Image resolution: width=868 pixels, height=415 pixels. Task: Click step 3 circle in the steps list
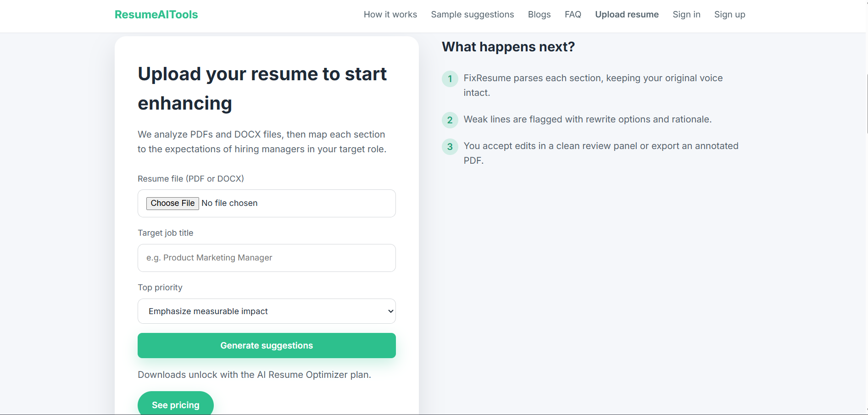coord(450,147)
